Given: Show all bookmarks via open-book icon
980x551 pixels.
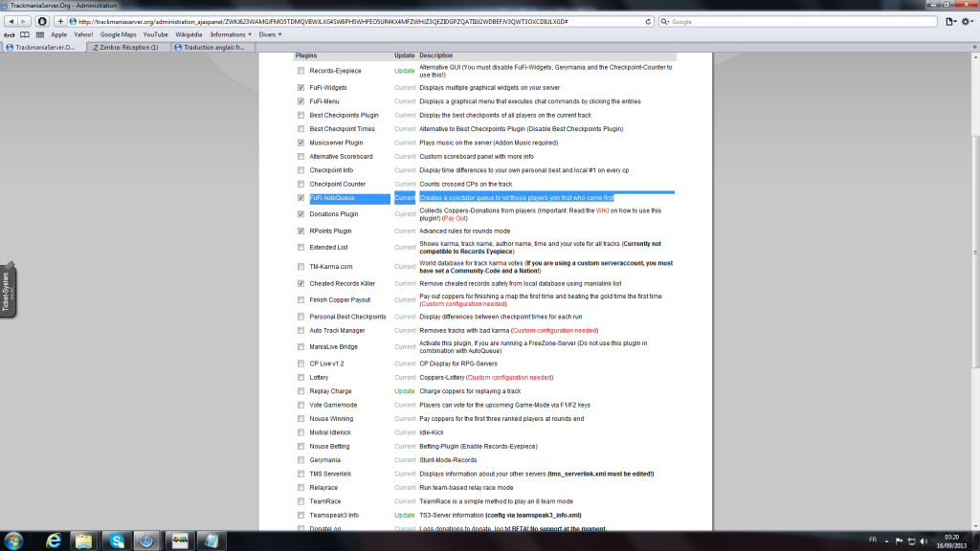Looking at the screenshot, I should click(25, 35).
